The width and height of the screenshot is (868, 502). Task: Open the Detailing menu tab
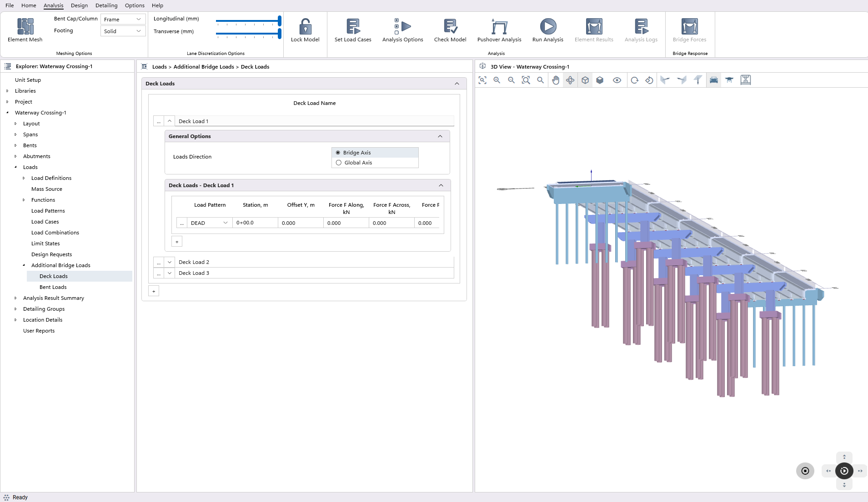[106, 5]
